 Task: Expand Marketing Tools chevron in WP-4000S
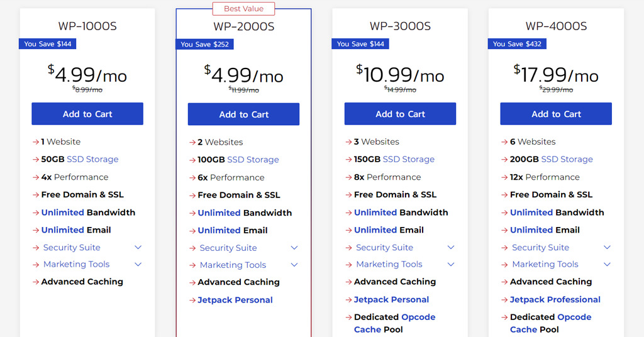pos(607,264)
